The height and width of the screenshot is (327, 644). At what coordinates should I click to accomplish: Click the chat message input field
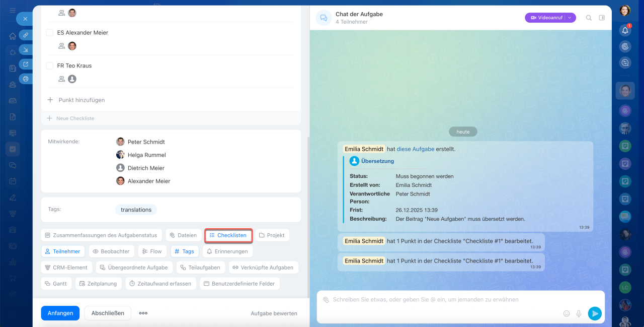click(x=443, y=300)
